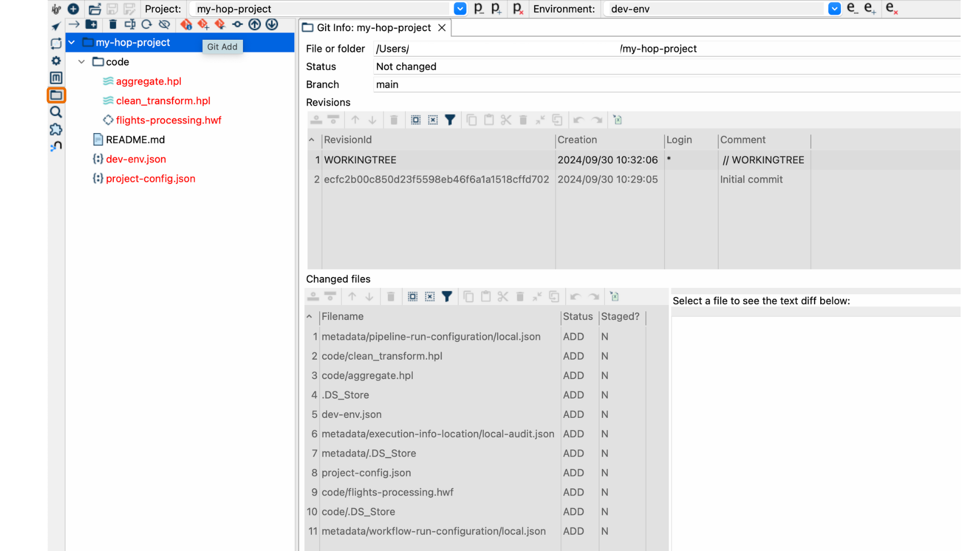Screen dimensions: 980x551
Task: Open the Metadata perspective in sidebar
Action: tap(56, 78)
